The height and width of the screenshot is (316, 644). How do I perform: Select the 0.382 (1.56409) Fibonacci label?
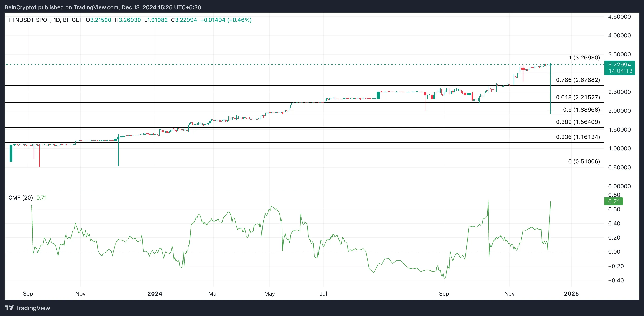point(578,122)
